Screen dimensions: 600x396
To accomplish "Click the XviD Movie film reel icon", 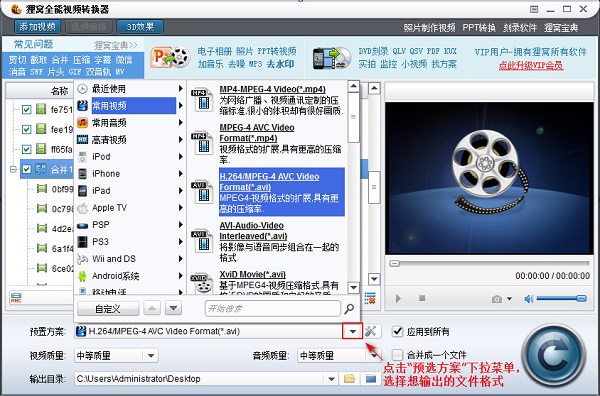I will point(202,283).
